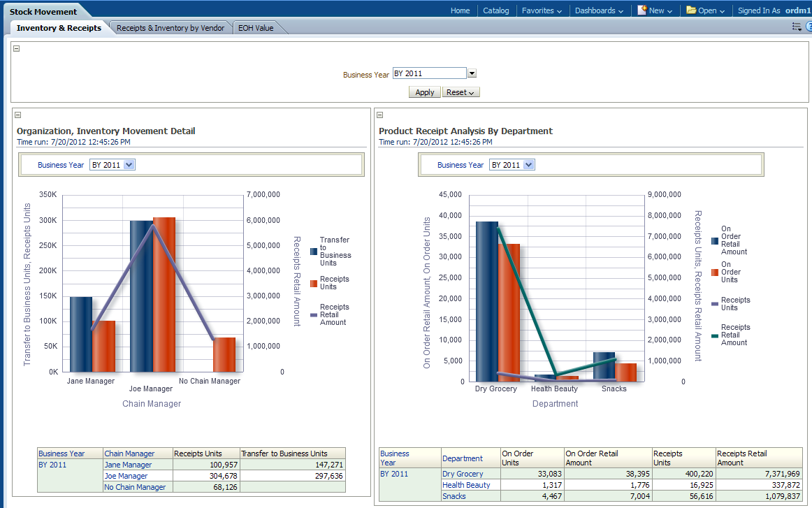Click the Apply button

click(x=425, y=92)
